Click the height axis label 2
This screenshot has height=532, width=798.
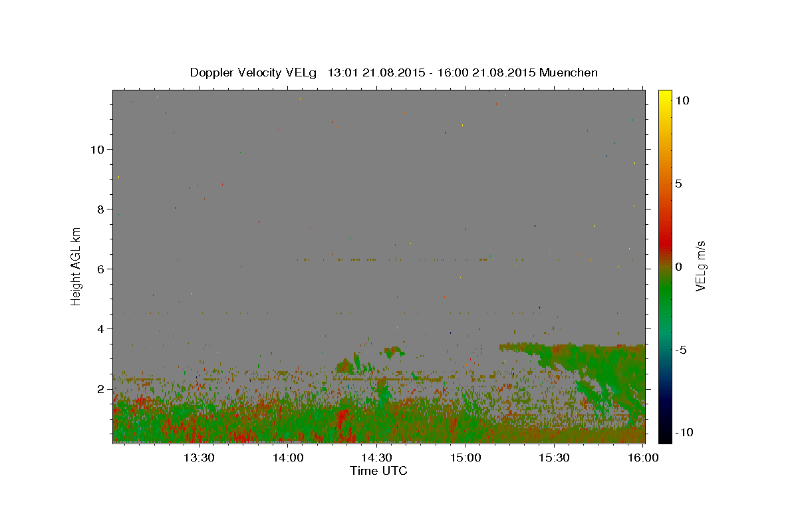[x=101, y=389]
